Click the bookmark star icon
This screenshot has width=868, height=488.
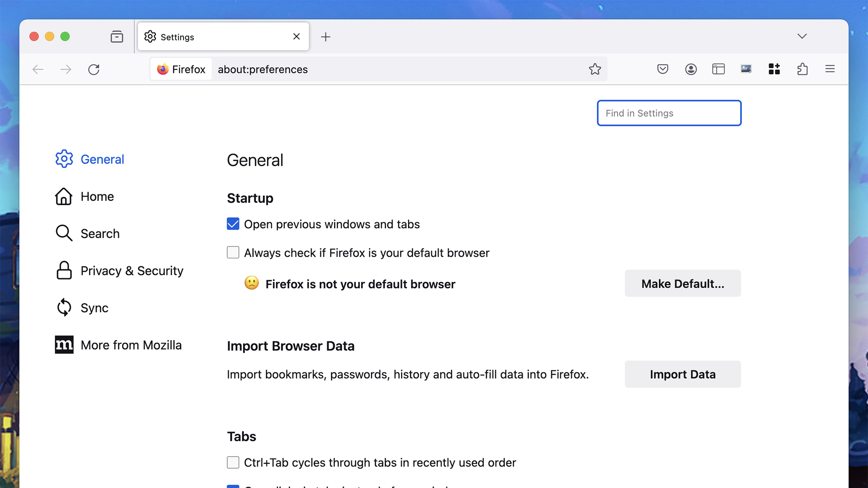[595, 69]
